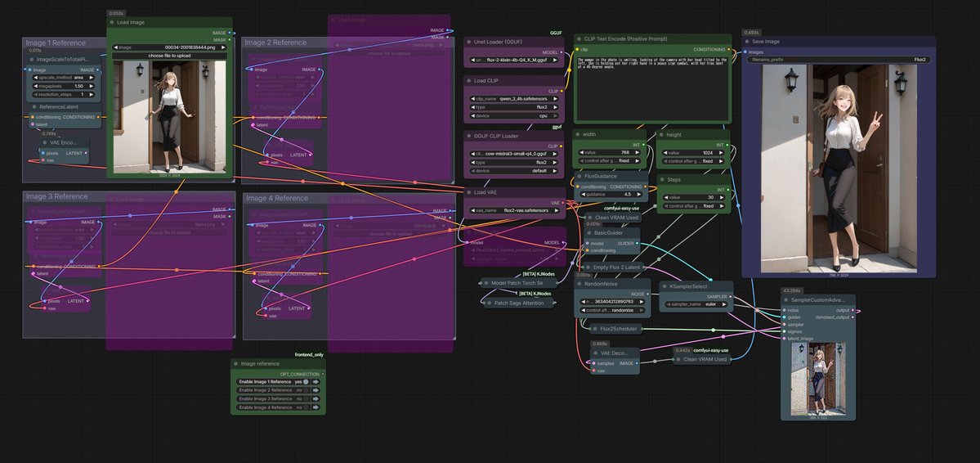Click the SamplerCustomAdvanced node title dot
980x463 pixels.
[786, 299]
